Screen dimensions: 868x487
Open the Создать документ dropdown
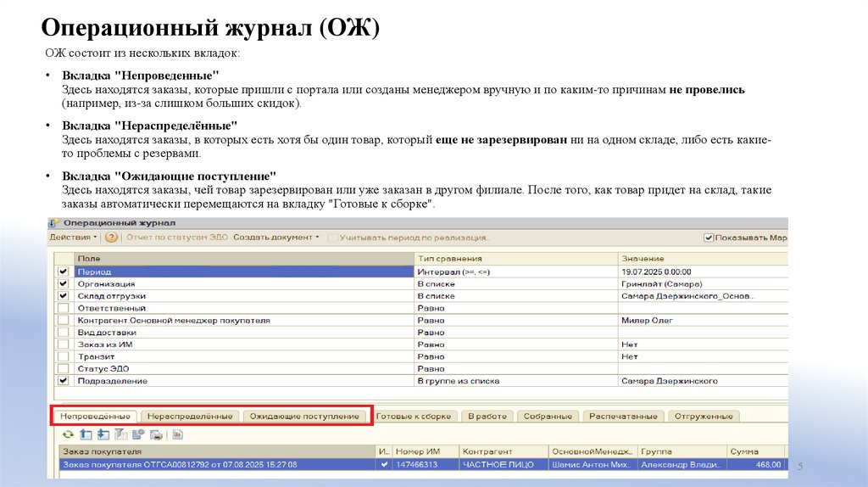click(x=276, y=237)
